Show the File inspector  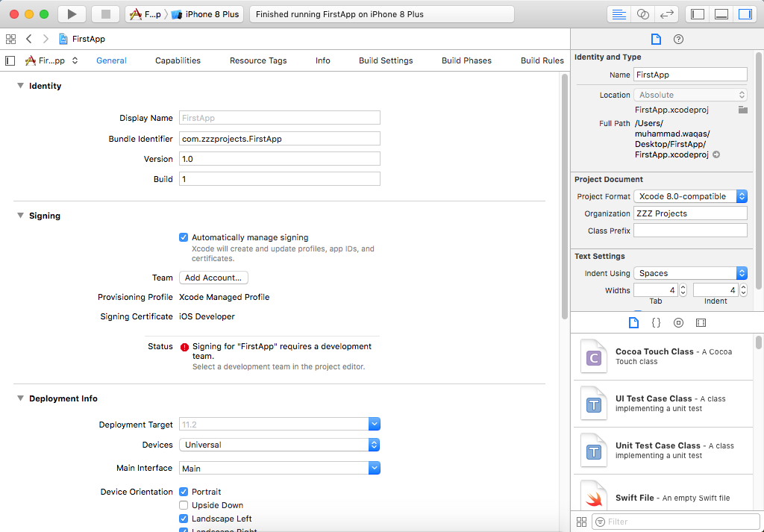tap(656, 40)
